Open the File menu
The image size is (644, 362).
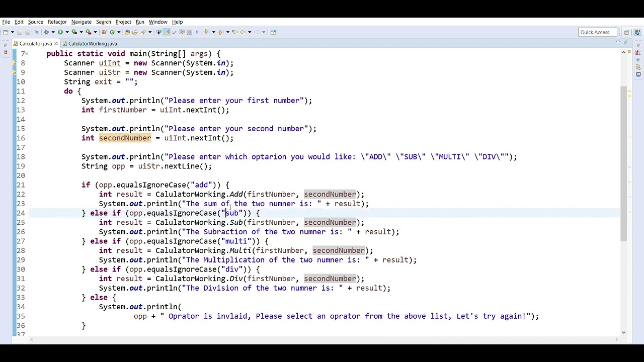click(6, 22)
